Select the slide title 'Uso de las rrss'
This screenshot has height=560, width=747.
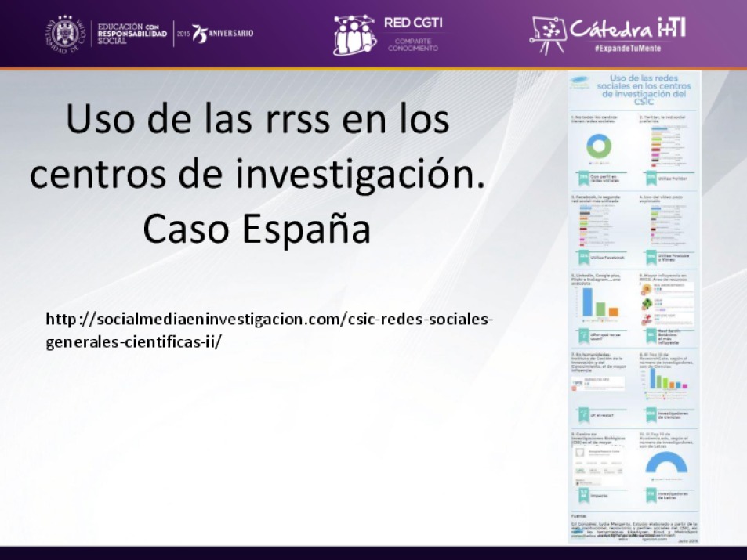click(257, 120)
